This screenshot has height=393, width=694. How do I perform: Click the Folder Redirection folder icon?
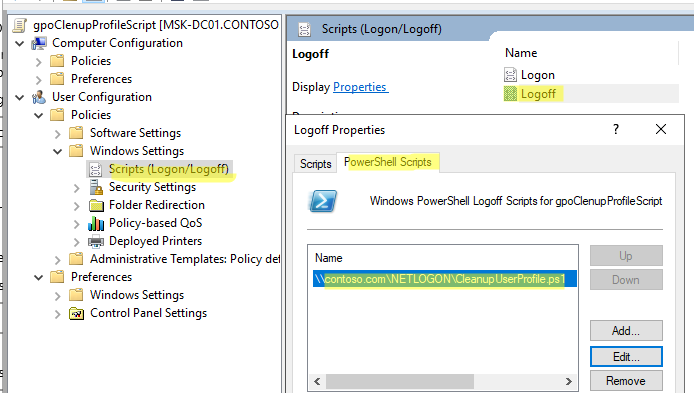96,205
